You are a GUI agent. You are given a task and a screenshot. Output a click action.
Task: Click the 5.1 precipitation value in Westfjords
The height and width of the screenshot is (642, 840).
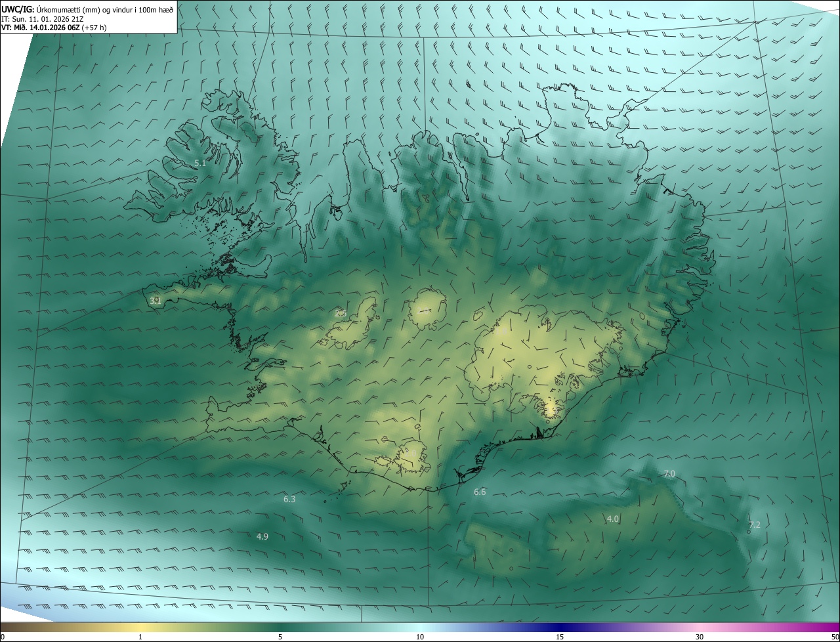(200, 163)
